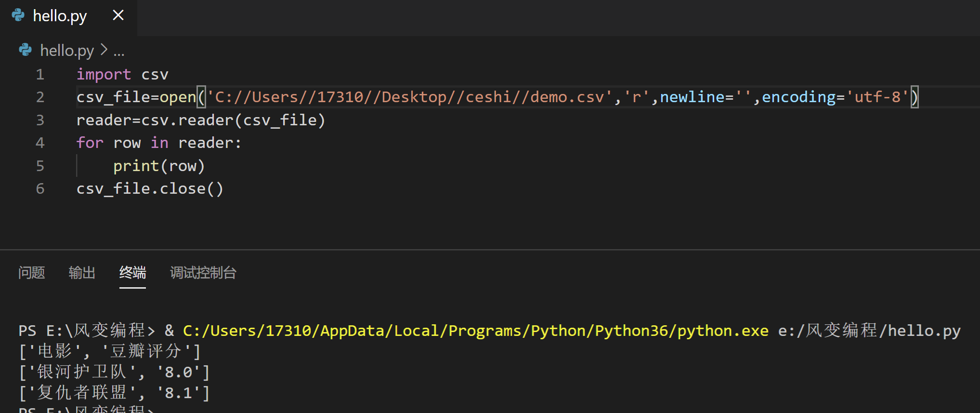Viewport: 980px width, 413px height.
Task: Click the terminal output row with 银河护卫队
Action: [x=114, y=372]
